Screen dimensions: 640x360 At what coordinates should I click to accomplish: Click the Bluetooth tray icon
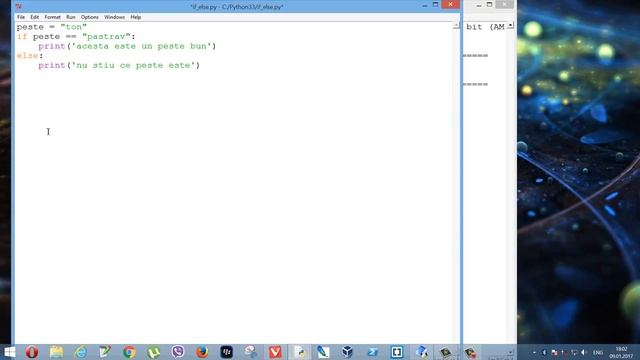(544, 352)
